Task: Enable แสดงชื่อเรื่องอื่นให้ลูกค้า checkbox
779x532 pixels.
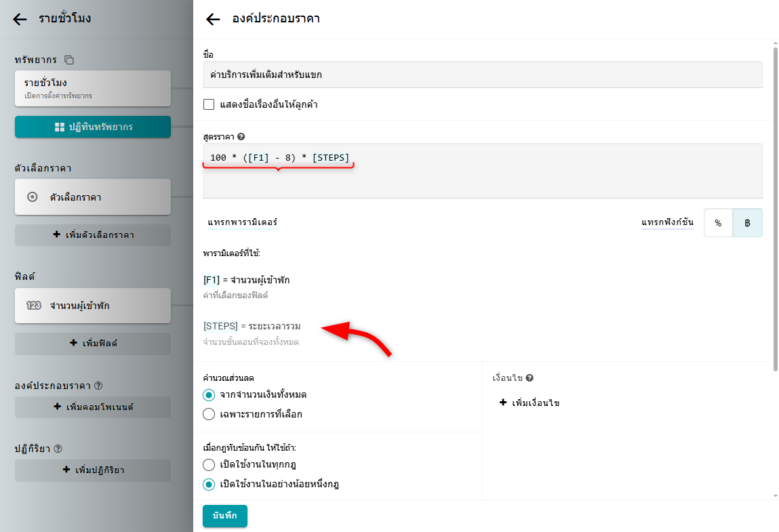Action: click(209, 105)
